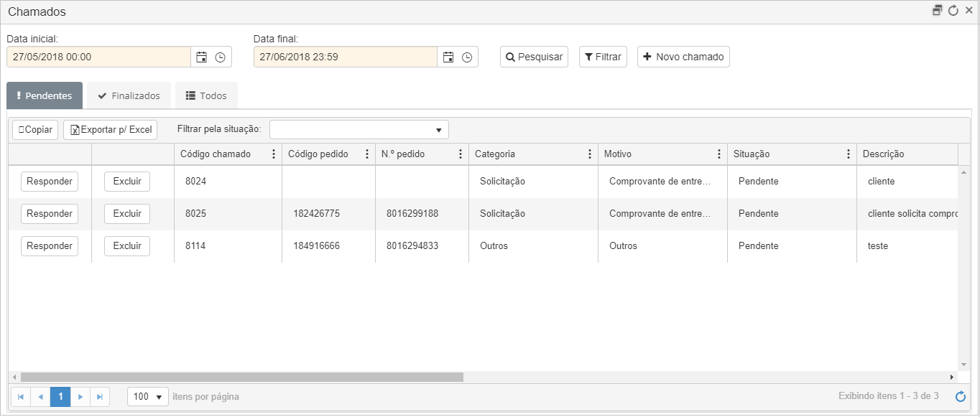Open column menu for Categoria
Image resolution: width=980 pixels, height=417 pixels.
coord(589,154)
